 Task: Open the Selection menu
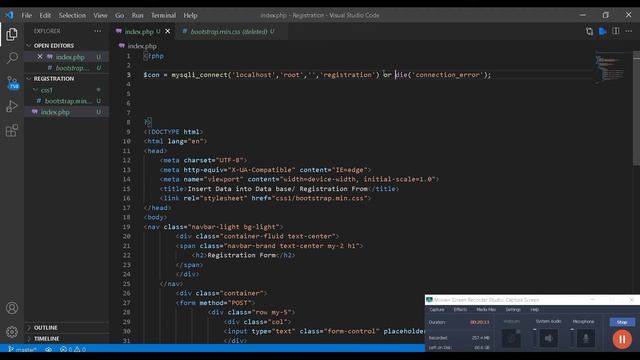pyautogui.click(x=72, y=15)
